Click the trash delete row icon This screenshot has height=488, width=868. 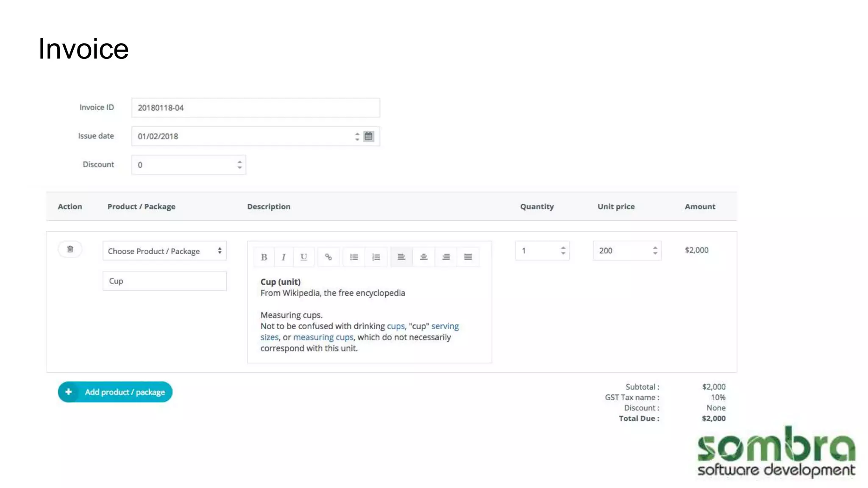coord(70,249)
